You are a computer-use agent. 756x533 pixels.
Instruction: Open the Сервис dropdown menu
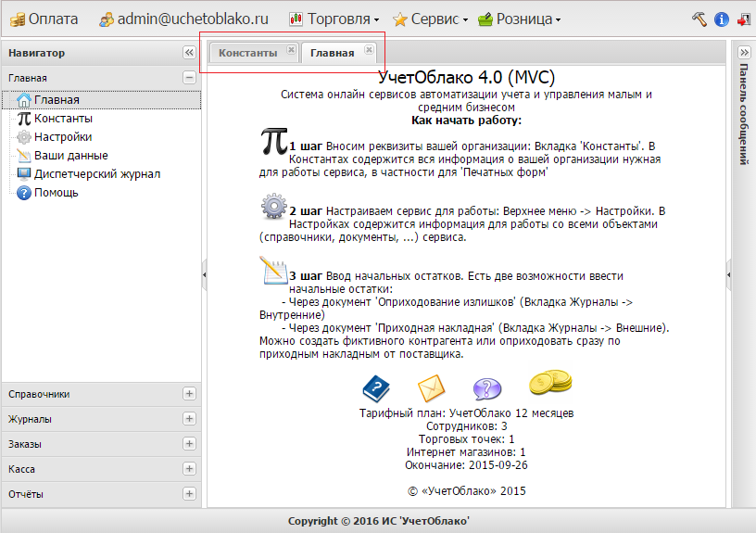tap(430, 19)
